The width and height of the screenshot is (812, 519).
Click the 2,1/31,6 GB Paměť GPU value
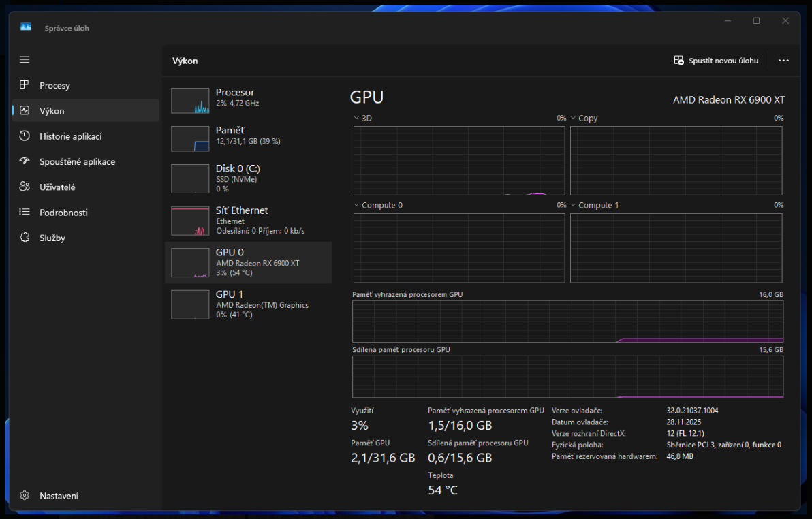pyautogui.click(x=384, y=458)
